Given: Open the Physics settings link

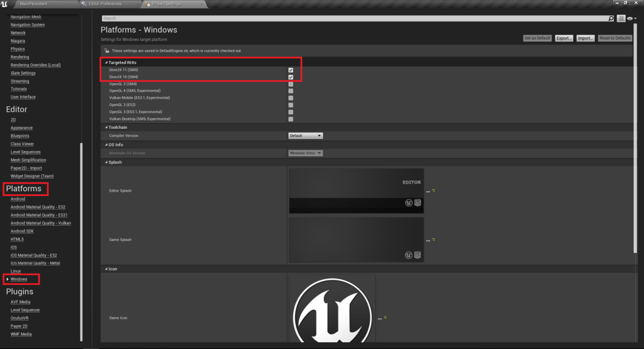Looking at the screenshot, I should click(x=18, y=49).
